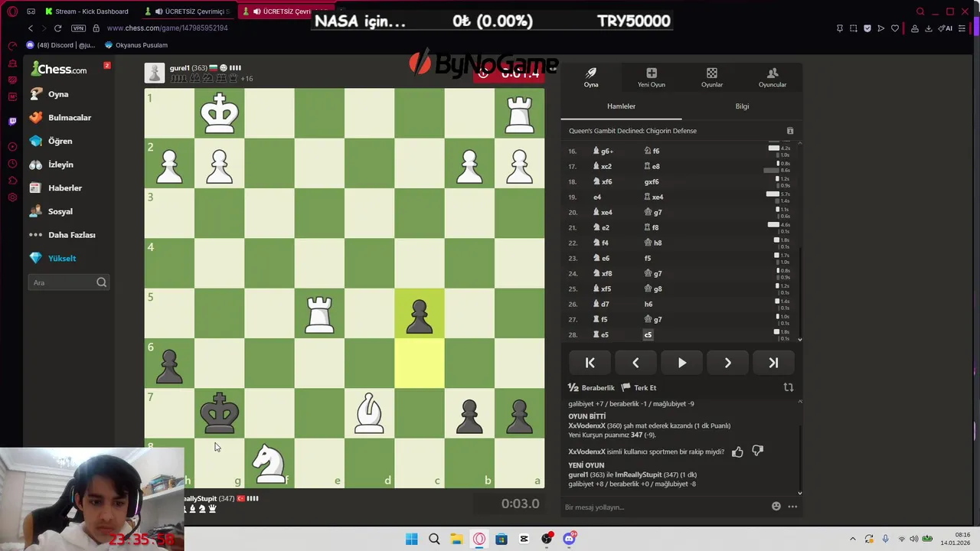Click the Chess.com logo
Viewport: 980px width, 551px height.
point(59,70)
